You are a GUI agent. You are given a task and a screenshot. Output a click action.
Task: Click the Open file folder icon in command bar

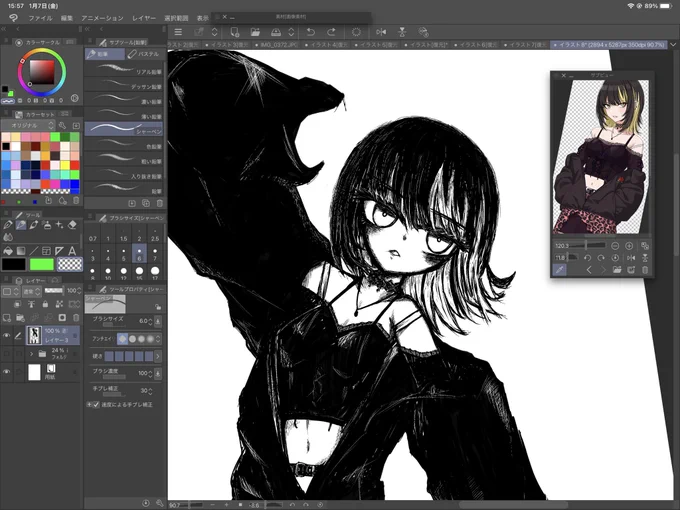255,32
